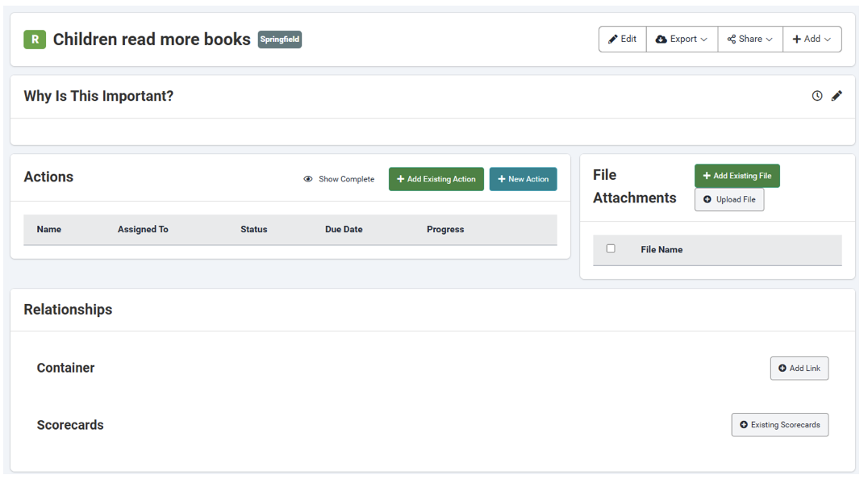The image size is (868, 479).
Task: Click the Springfield tag badge
Action: click(280, 40)
